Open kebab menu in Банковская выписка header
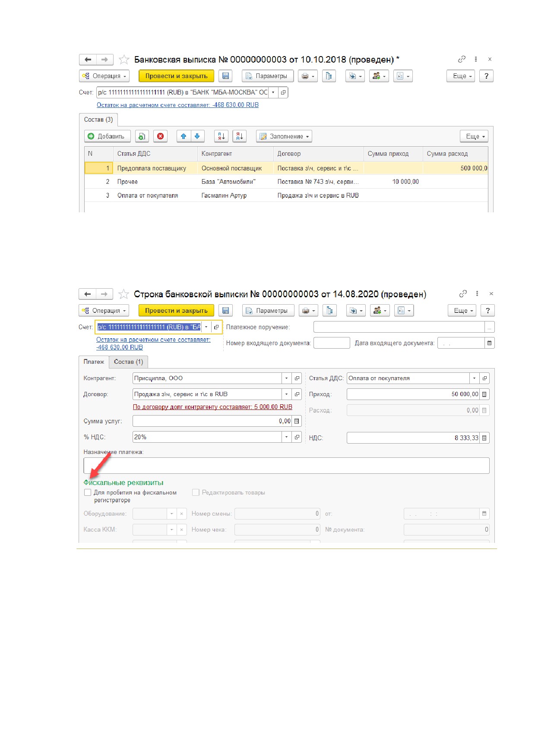The width and height of the screenshot is (535, 756). [x=476, y=59]
